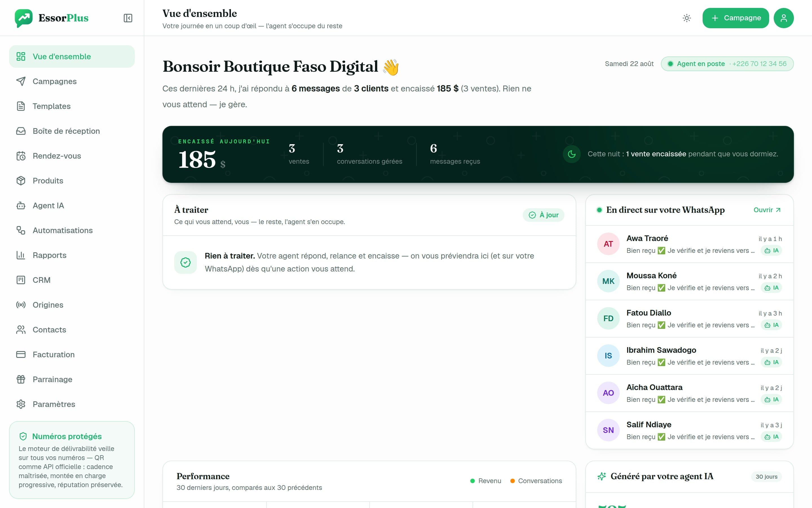Click the À jour status badge

tap(543, 215)
